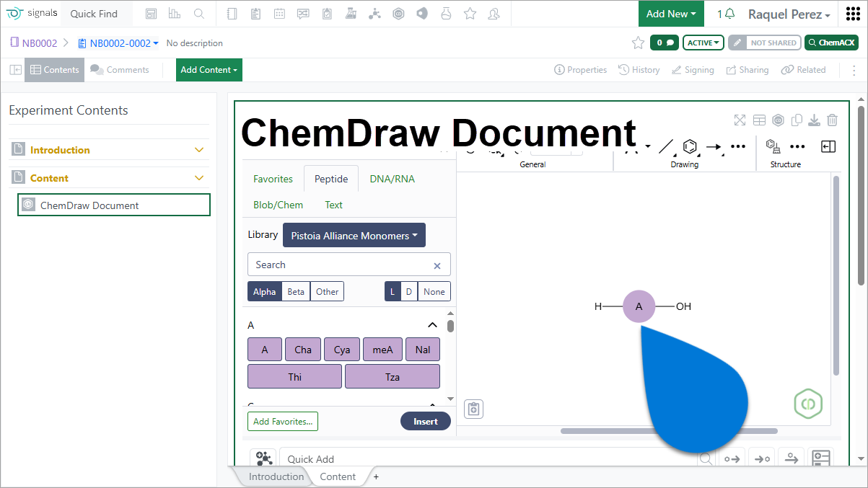Click the Insert button
The image size is (868, 488).
426,422
